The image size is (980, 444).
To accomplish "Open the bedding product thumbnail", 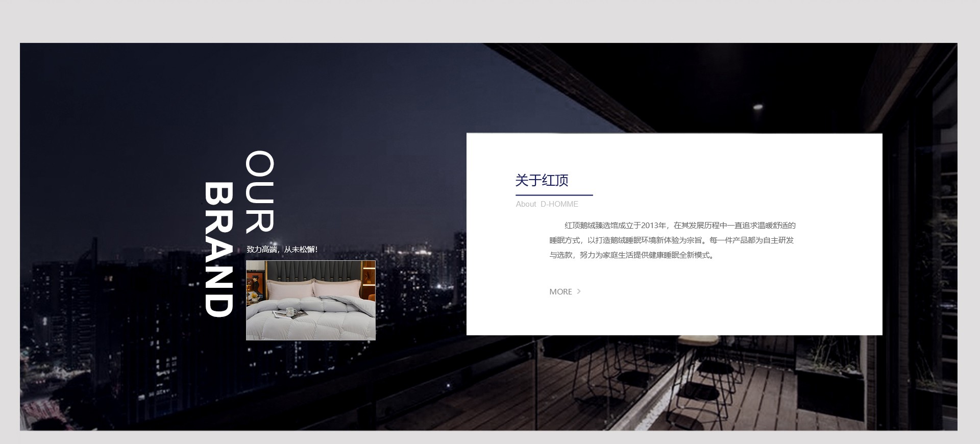I will coord(310,300).
